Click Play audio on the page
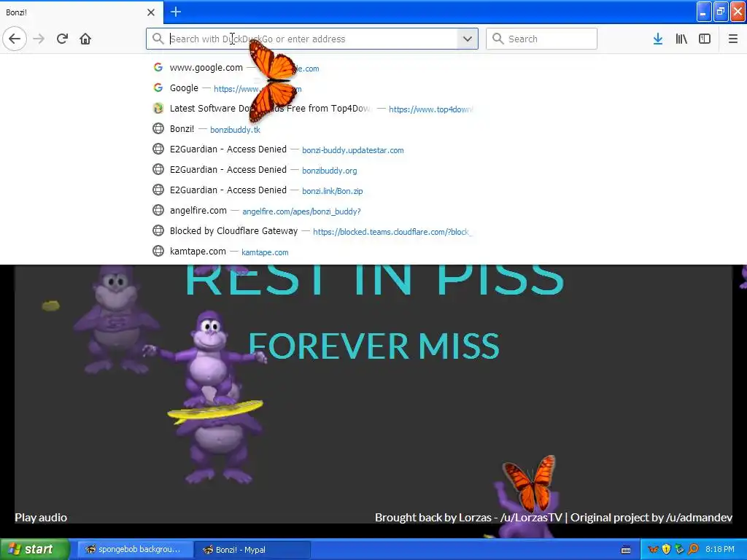Image resolution: width=747 pixels, height=560 pixels. 41,518
